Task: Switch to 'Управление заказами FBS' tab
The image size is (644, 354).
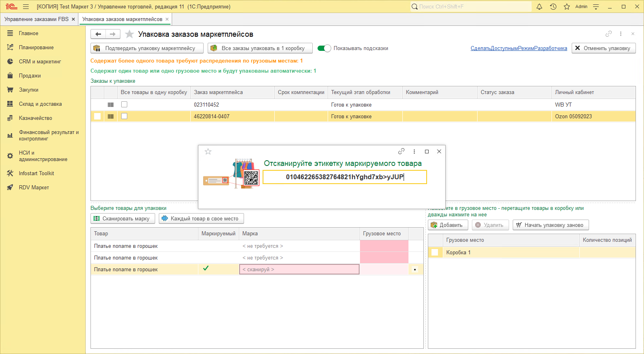Action: point(36,19)
